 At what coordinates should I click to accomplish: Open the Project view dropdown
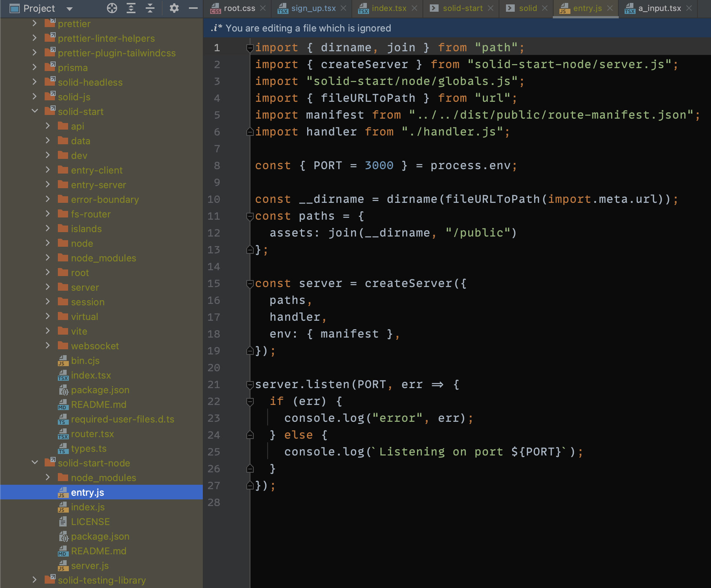[x=70, y=8]
